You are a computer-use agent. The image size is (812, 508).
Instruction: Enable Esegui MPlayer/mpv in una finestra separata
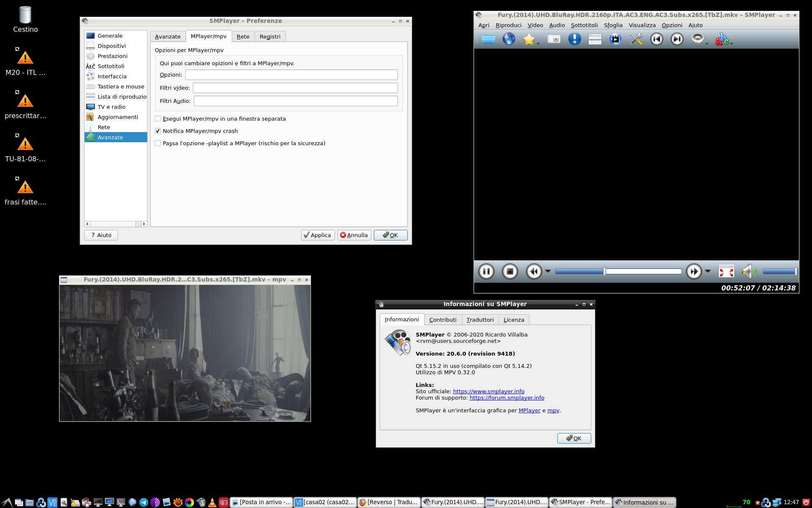158,119
